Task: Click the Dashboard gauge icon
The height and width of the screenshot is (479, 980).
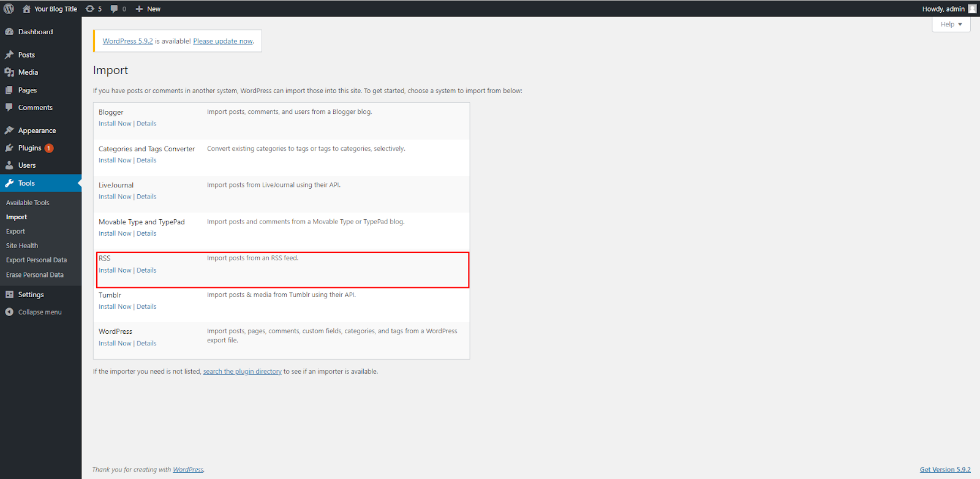Action: click(9, 32)
